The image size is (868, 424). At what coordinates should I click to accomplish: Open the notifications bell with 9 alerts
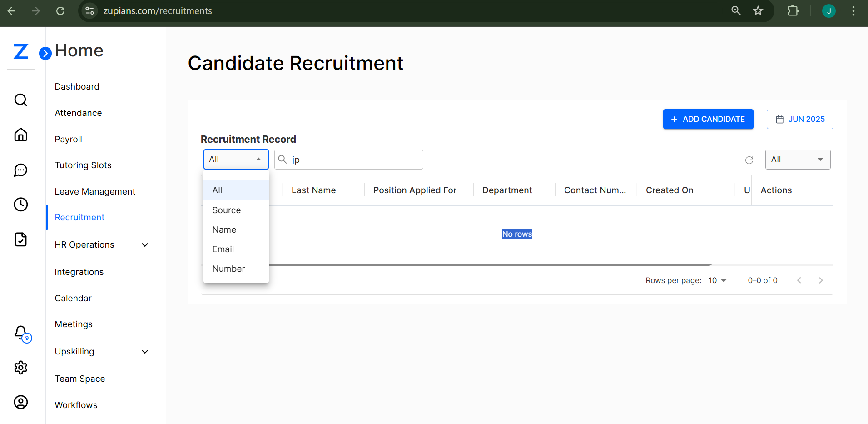21,333
